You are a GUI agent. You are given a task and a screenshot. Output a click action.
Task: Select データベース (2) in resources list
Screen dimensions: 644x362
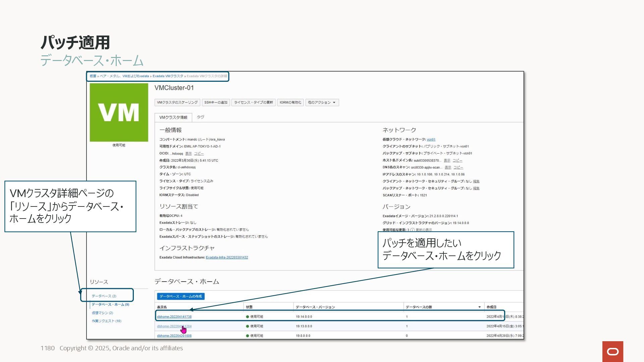[x=104, y=296]
